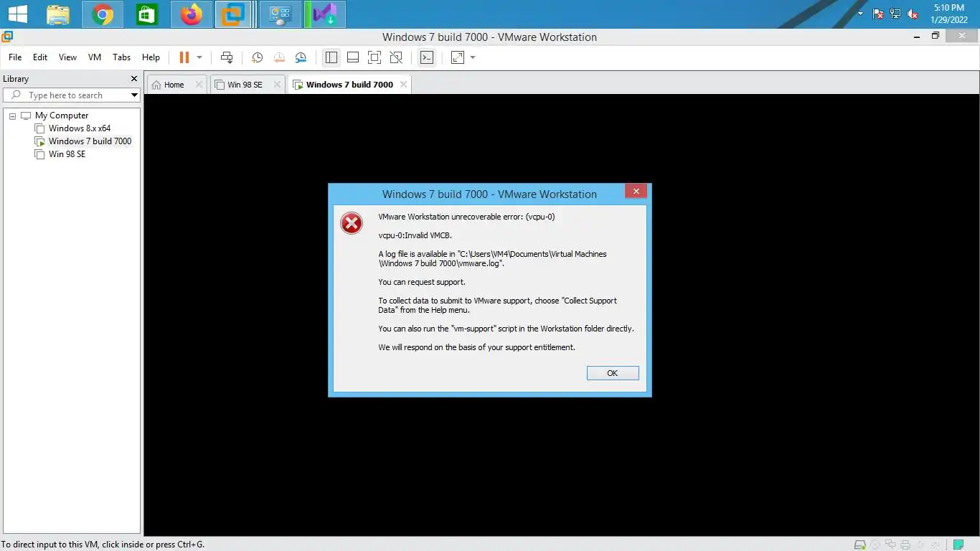The image size is (980, 551).
Task: Click the USB controller status icon
Action: click(x=936, y=545)
